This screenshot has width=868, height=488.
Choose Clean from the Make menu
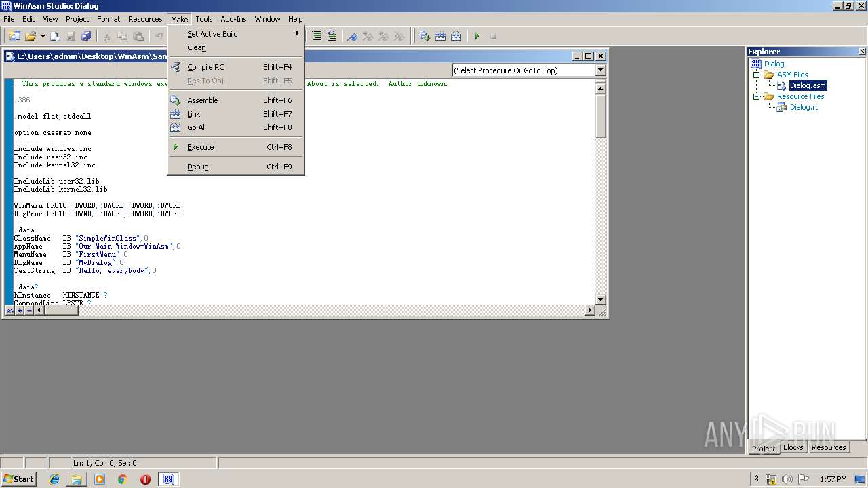click(x=235, y=47)
